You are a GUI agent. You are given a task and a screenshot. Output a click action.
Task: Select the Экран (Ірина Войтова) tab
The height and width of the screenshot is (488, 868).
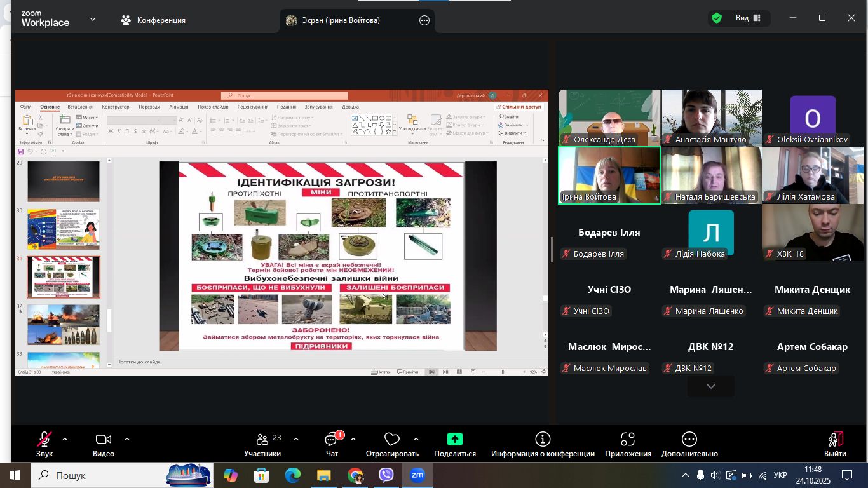(x=334, y=20)
